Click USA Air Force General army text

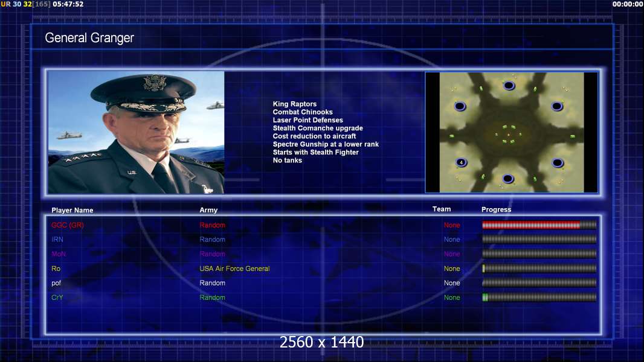pos(234,268)
